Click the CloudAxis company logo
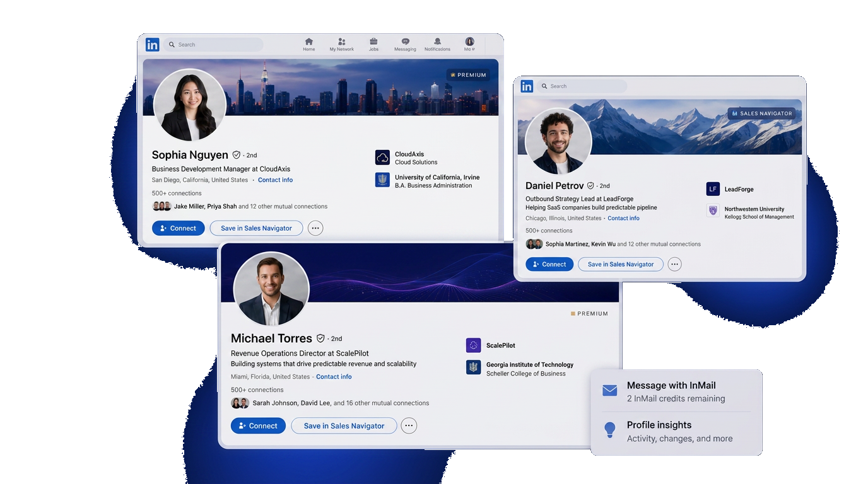 [x=382, y=158]
